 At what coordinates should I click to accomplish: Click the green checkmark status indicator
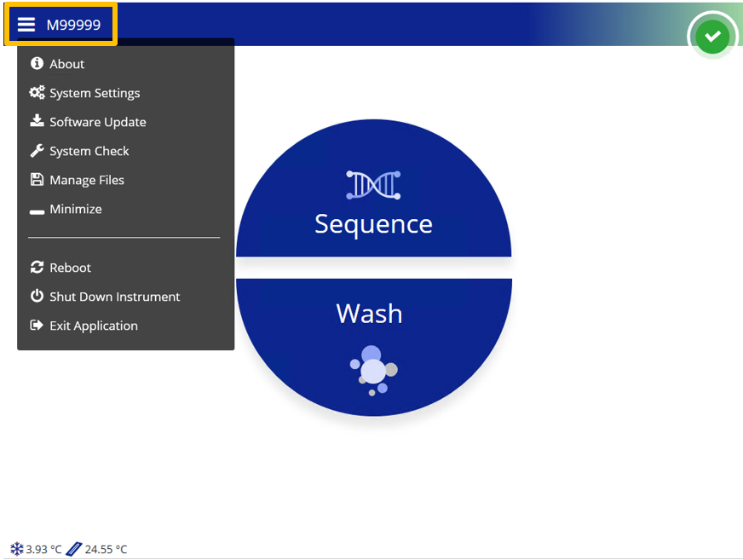point(712,36)
